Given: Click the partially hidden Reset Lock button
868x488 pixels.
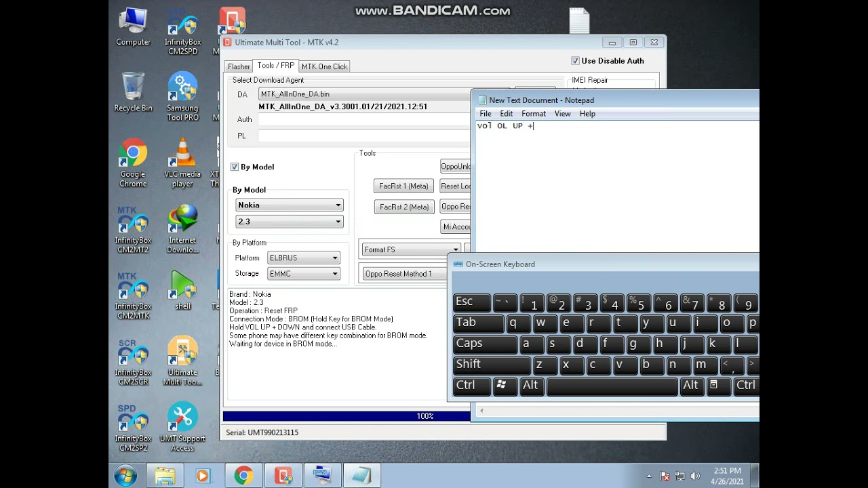Looking at the screenshot, I should (456, 186).
